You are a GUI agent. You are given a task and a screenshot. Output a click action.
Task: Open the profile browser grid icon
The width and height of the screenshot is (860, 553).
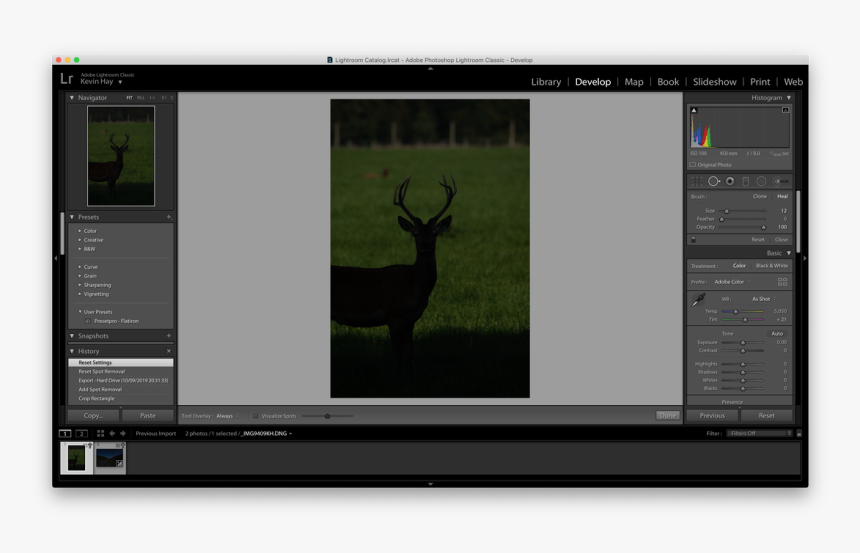[x=783, y=282]
